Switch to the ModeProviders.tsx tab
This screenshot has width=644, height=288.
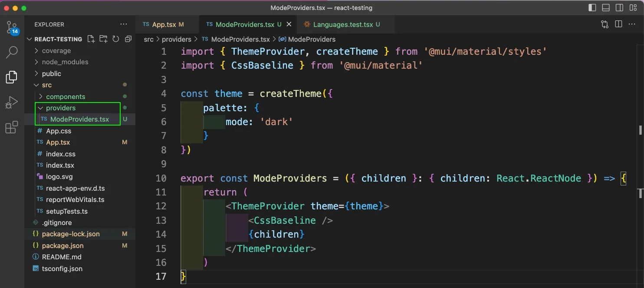[x=248, y=25]
